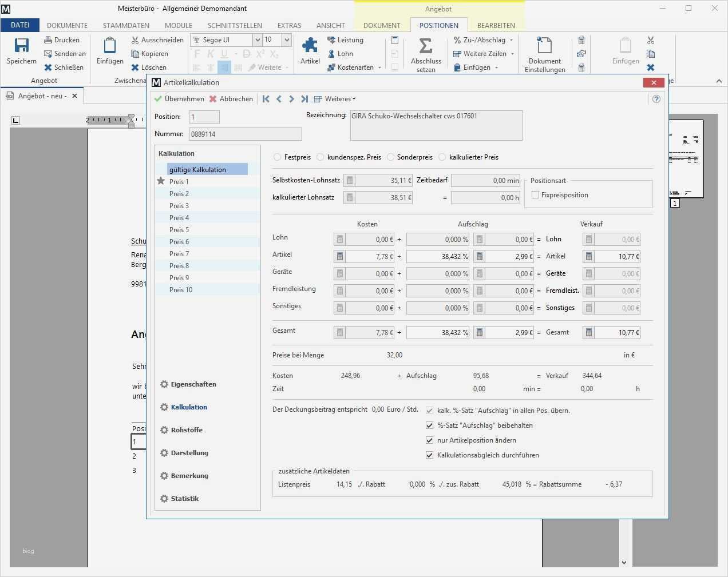Select the Festpreis radio button
728x577 pixels.
click(278, 157)
